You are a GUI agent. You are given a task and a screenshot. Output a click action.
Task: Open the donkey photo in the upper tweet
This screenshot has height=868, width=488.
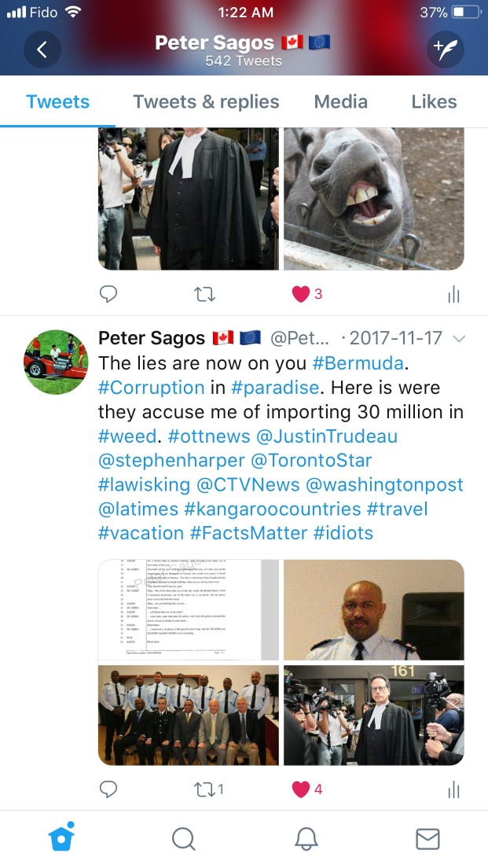click(374, 199)
